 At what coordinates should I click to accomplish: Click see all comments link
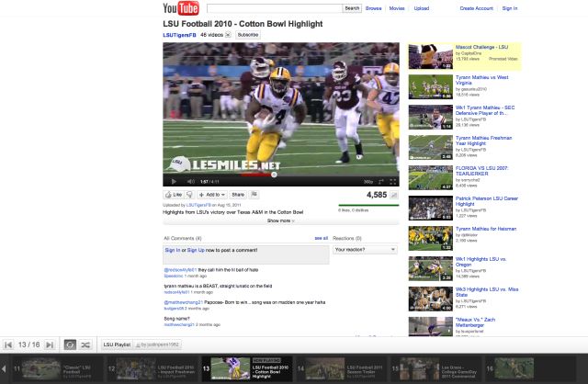321,238
